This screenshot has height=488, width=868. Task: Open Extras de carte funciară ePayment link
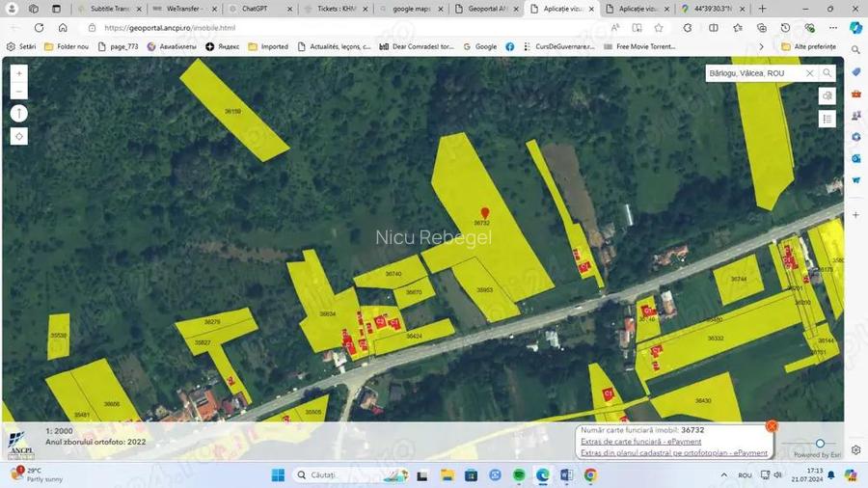640,442
